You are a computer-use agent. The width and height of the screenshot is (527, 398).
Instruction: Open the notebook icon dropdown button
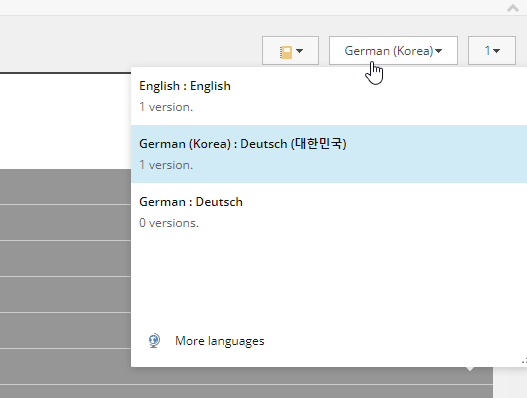point(290,51)
